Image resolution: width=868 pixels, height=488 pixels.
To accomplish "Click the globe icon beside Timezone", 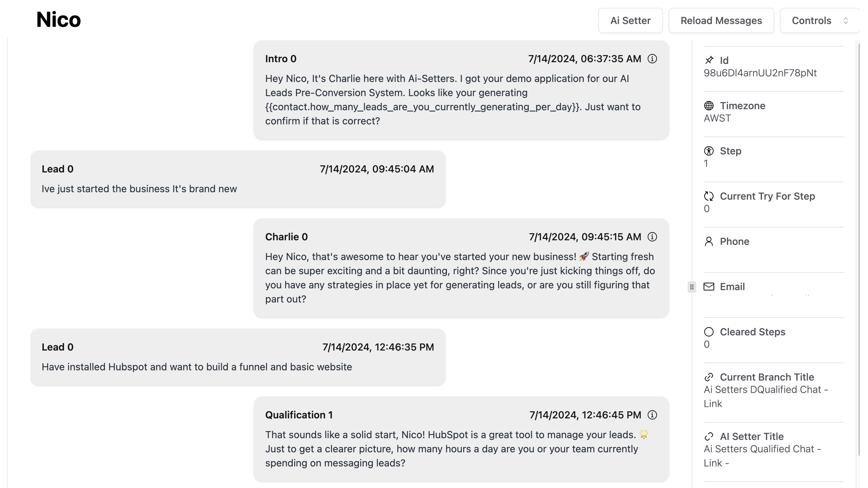I will (x=709, y=106).
